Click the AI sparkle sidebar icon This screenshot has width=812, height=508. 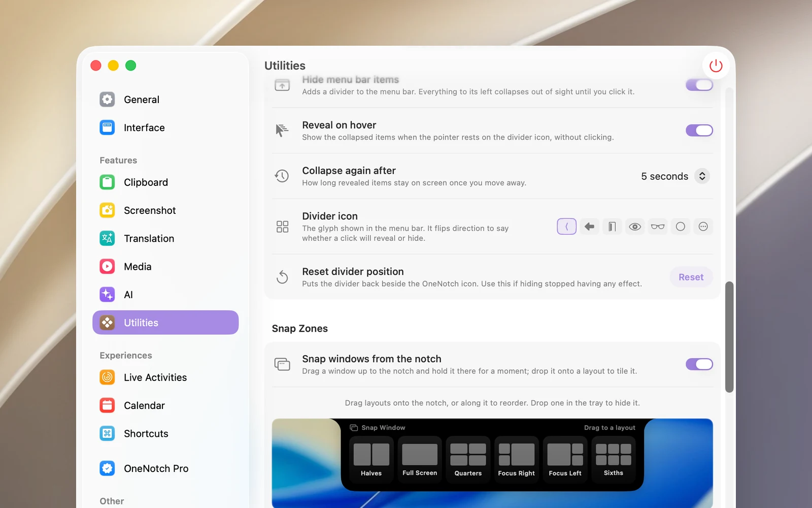point(107,294)
